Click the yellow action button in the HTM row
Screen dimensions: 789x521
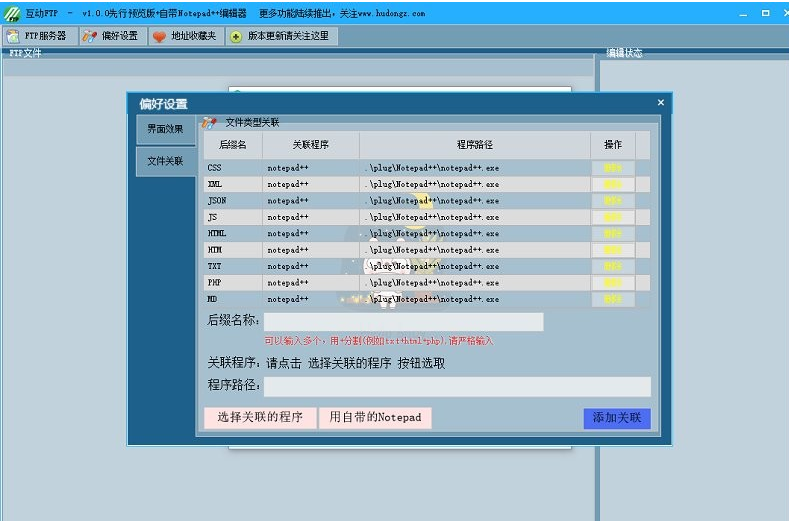(x=613, y=250)
